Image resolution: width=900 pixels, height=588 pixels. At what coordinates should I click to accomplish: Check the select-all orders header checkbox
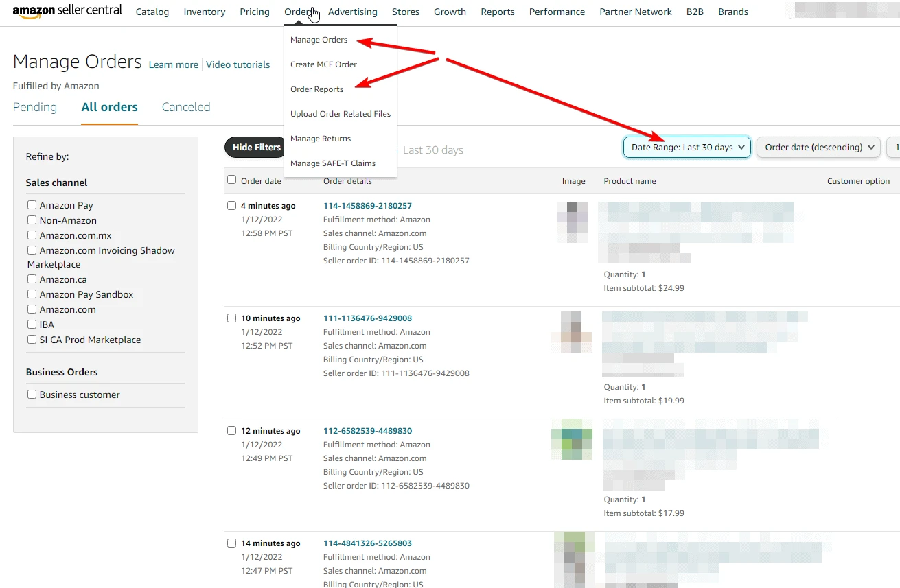(x=231, y=178)
